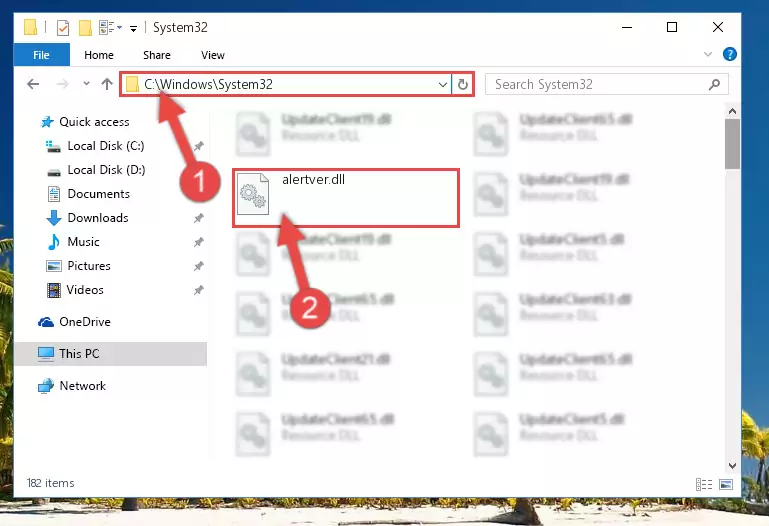Open Documents in navigation pane
Screen dimensions: 769x526
99,194
